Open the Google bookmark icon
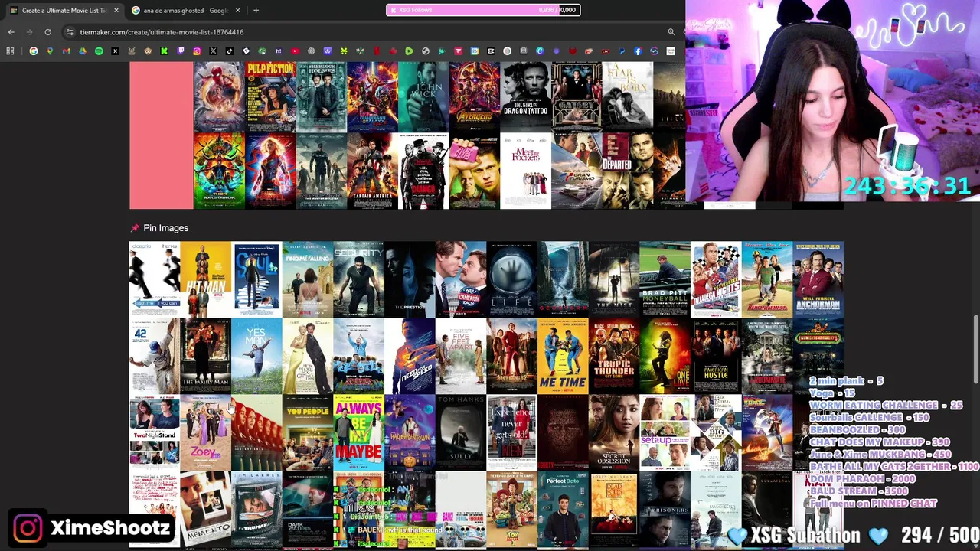This screenshot has width=980, height=551. 34,51
